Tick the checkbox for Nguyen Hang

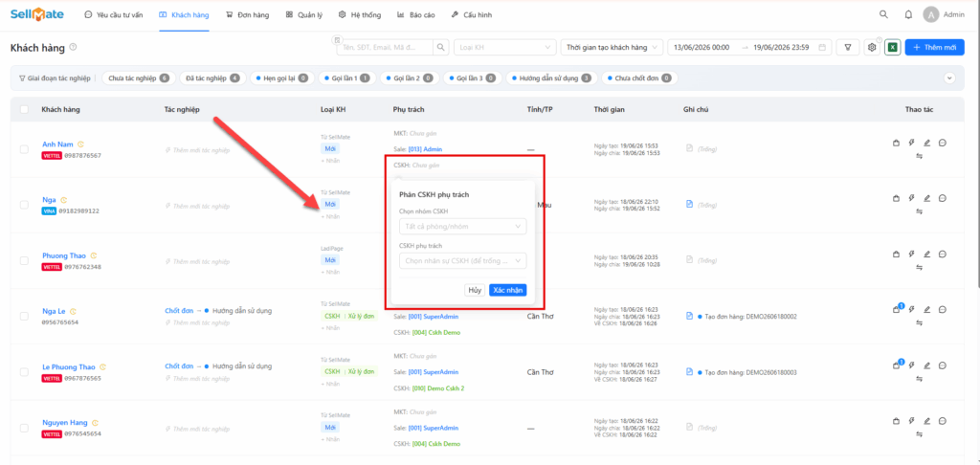click(x=24, y=428)
